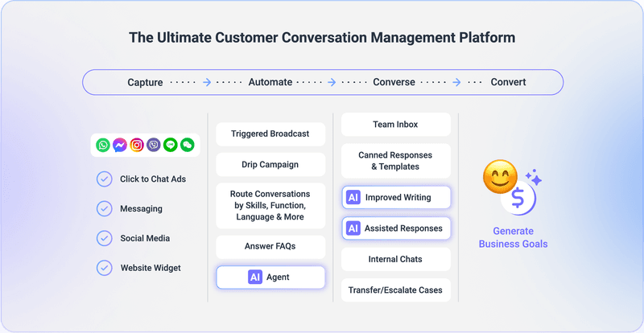This screenshot has height=333, width=644.
Task: Open the Team Inbox card
Action: [395, 125]
